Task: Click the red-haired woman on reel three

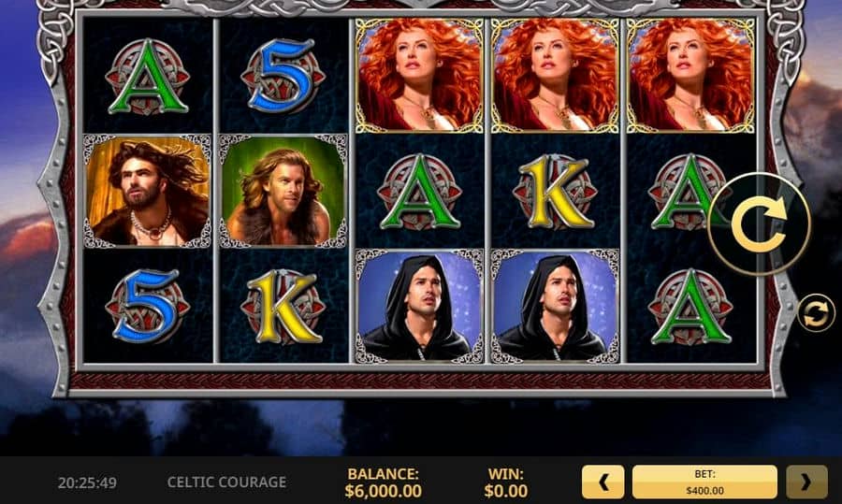Action: [x=419, y=75]
